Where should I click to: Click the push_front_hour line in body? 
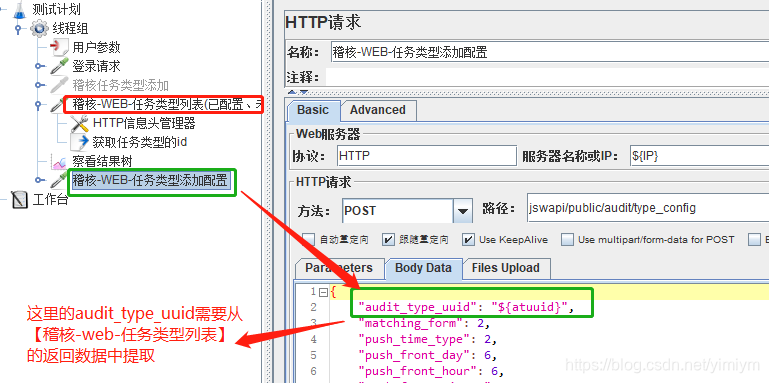(432, 371)
